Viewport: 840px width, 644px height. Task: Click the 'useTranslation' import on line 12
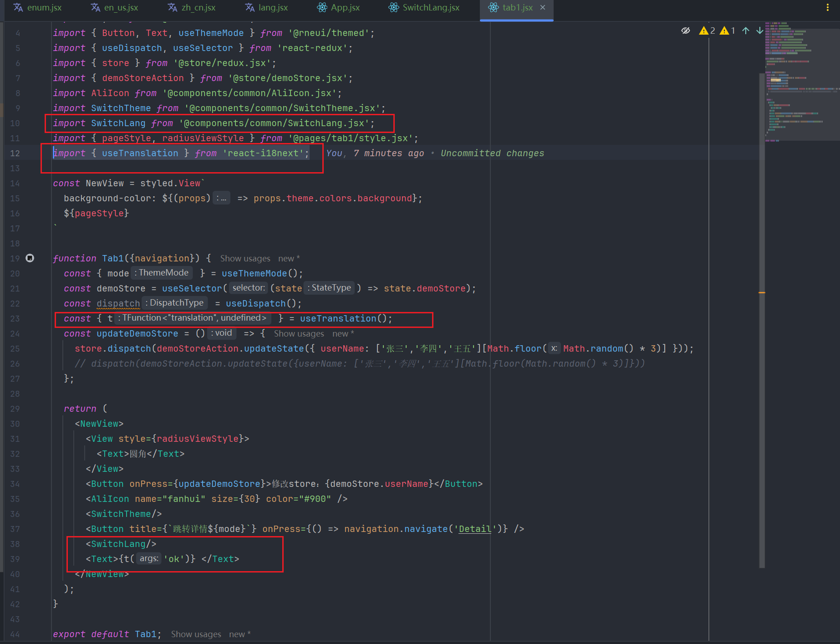140,153
